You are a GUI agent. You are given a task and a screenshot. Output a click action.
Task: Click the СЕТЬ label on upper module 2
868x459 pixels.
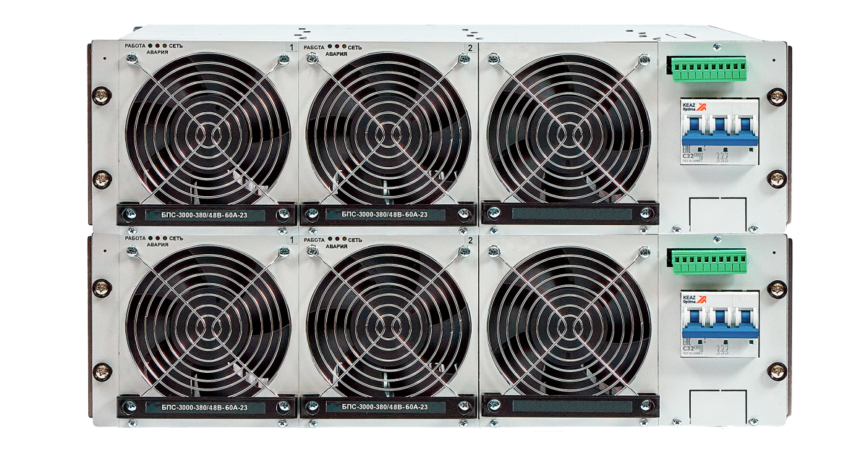click(x=354, y=48)
